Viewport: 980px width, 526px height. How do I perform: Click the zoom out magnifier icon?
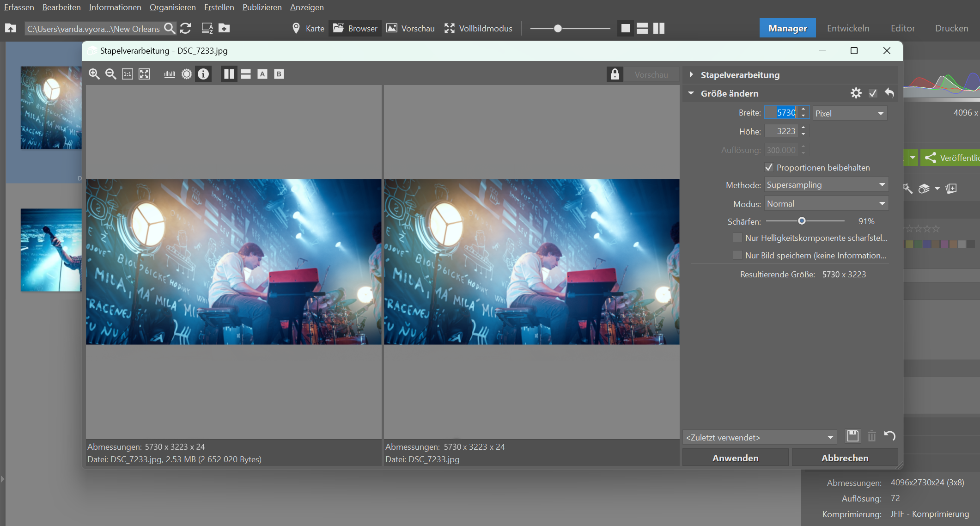click(110, 74)
